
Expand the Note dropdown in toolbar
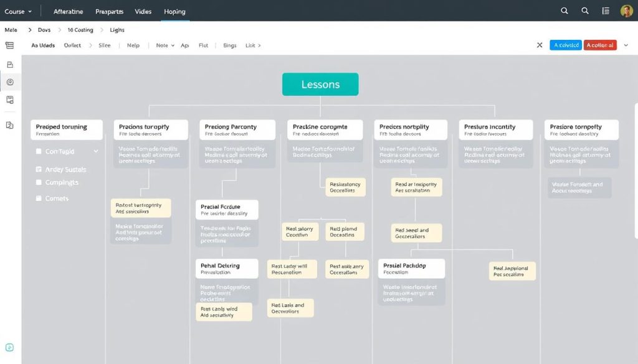(164, 45)
